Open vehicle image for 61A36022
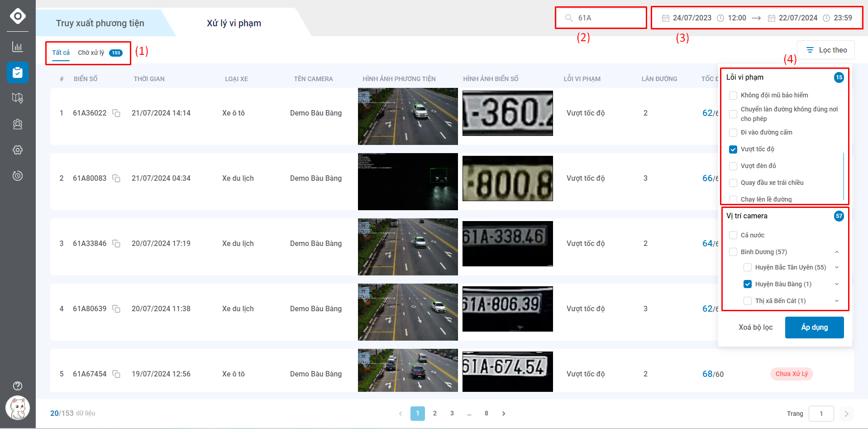868x429 pixels. pos(408,116)
